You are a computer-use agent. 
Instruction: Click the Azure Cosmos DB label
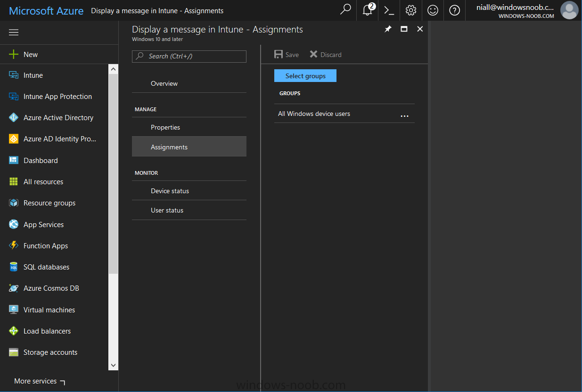51,288
